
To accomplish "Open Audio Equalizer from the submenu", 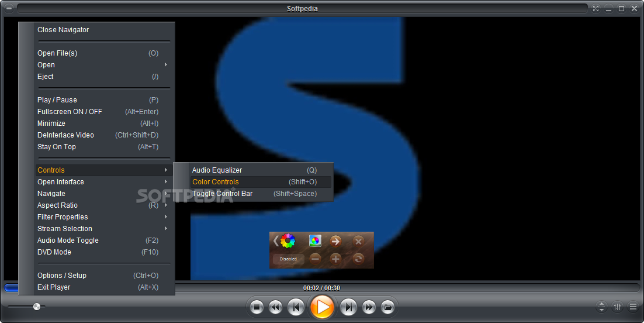I will [x=261, y=170].
